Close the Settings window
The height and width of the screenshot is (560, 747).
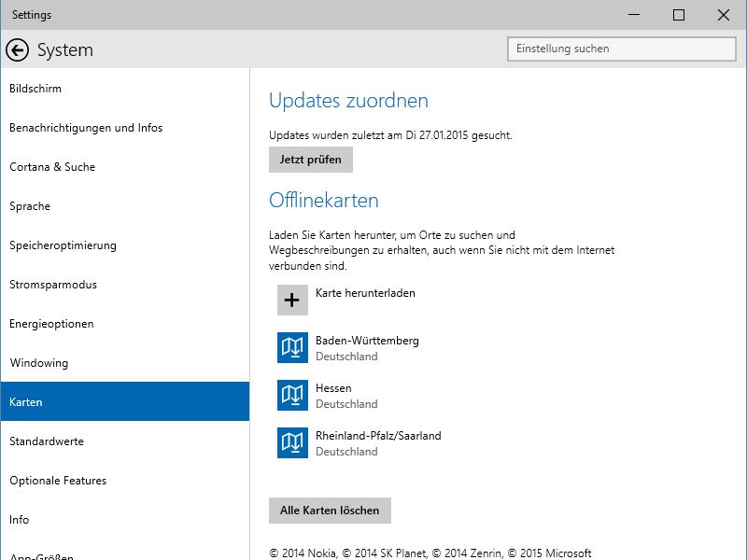pyautogui.click(x=724, y=15)
